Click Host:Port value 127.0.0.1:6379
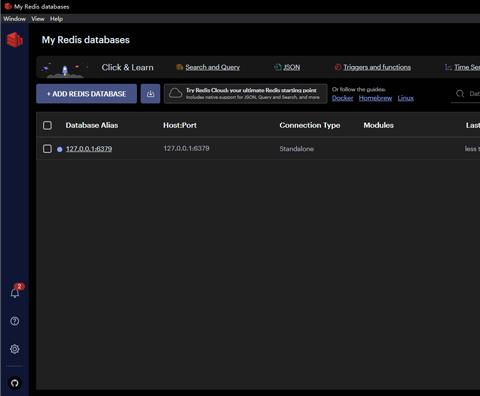The image size is (480, 396). (x=186, y=148)
